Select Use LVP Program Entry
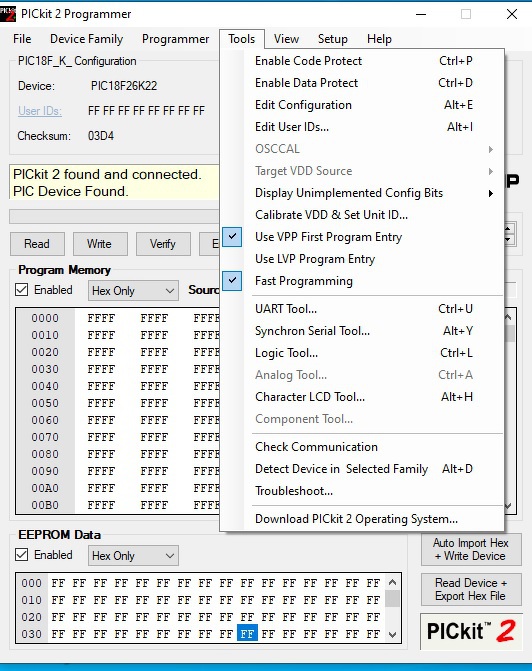The height and width of the screenshot is (671, 532). click(362, 259)
